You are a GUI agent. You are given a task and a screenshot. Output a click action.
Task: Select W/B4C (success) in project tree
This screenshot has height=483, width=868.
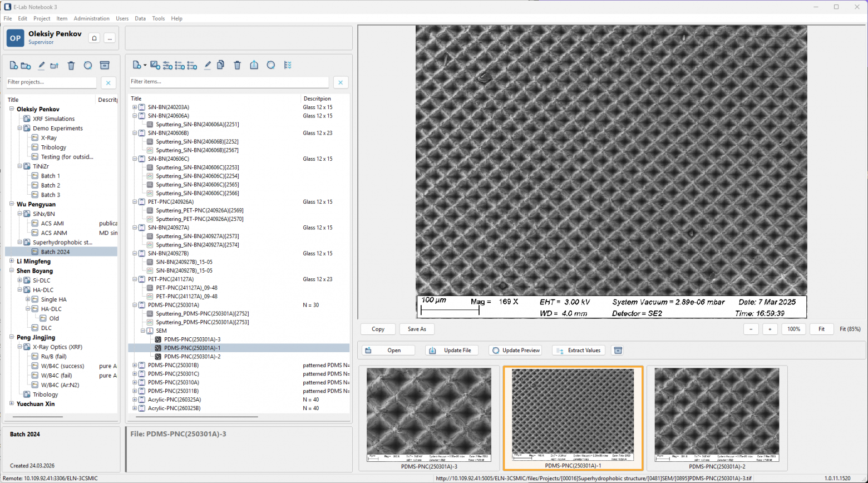[x=62, y=366]
